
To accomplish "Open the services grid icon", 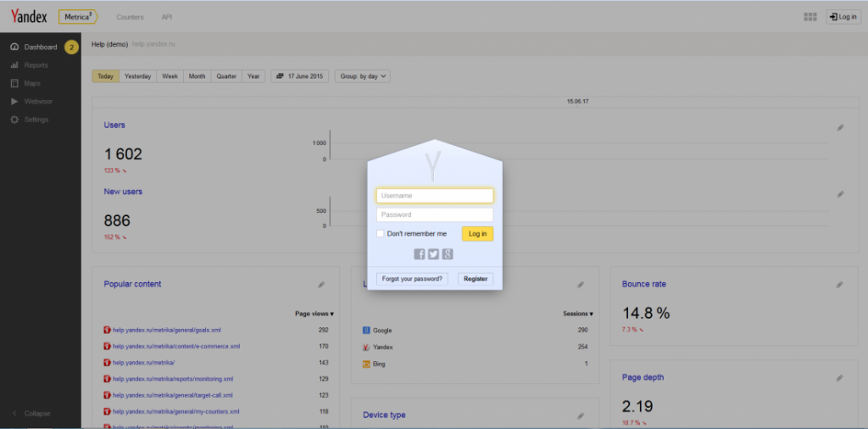I will coord(810,17).
